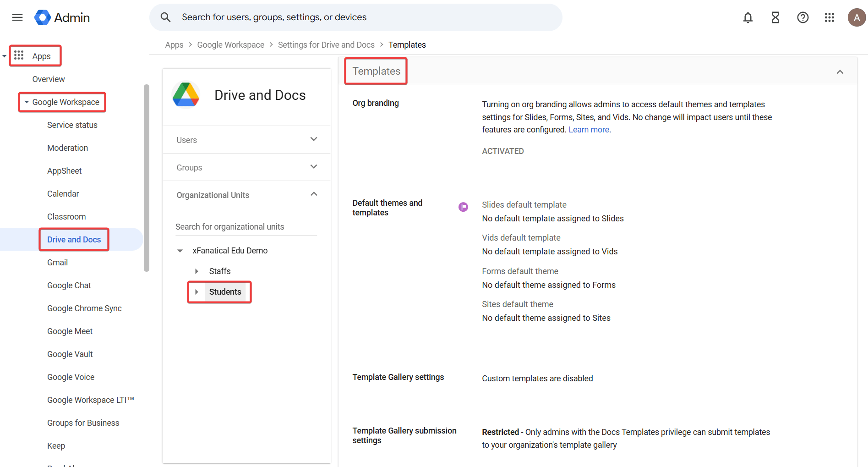
Task: Click the ACTIVATED status text
Action: tap(503, 151)
